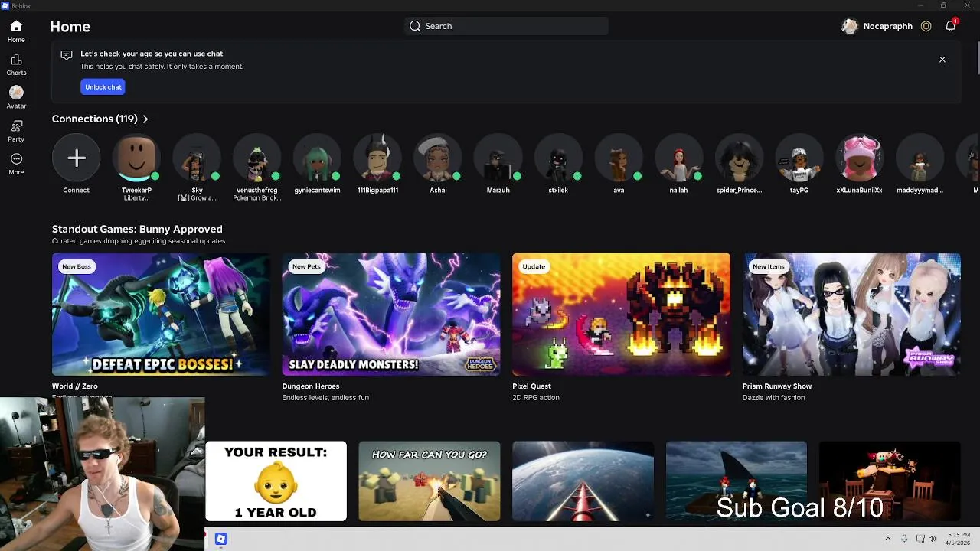The width and height of the screenshot is (980, 551).
Task: Open gyniecantswim connection avatar
Action: 317,158
